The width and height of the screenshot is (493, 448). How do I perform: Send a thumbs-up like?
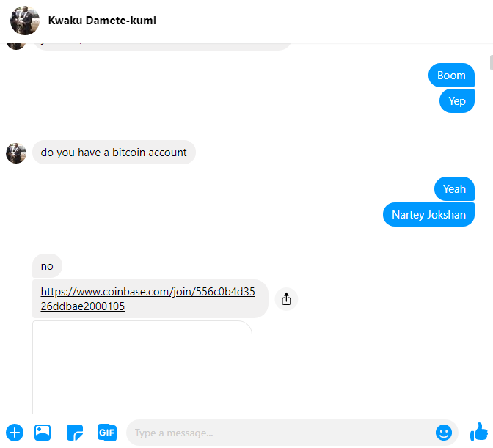point(478,432)
